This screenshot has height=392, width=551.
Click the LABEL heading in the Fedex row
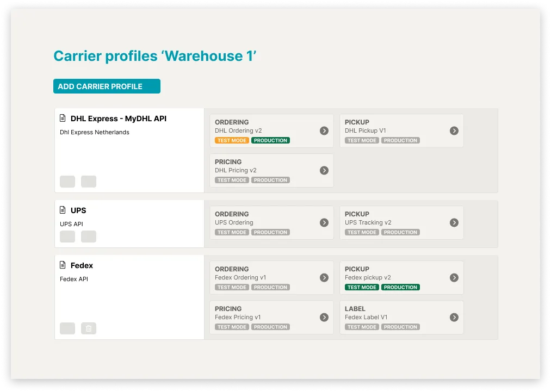click(x=355, y=309)
